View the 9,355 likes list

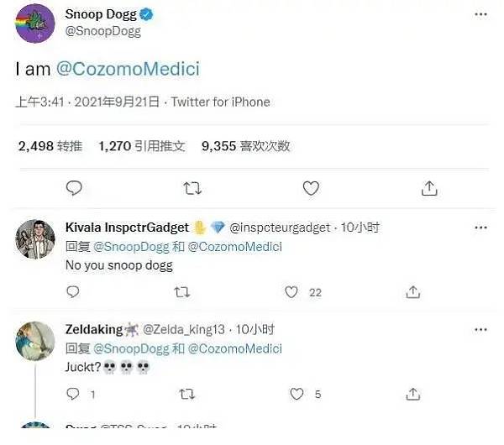pos(245,145)
